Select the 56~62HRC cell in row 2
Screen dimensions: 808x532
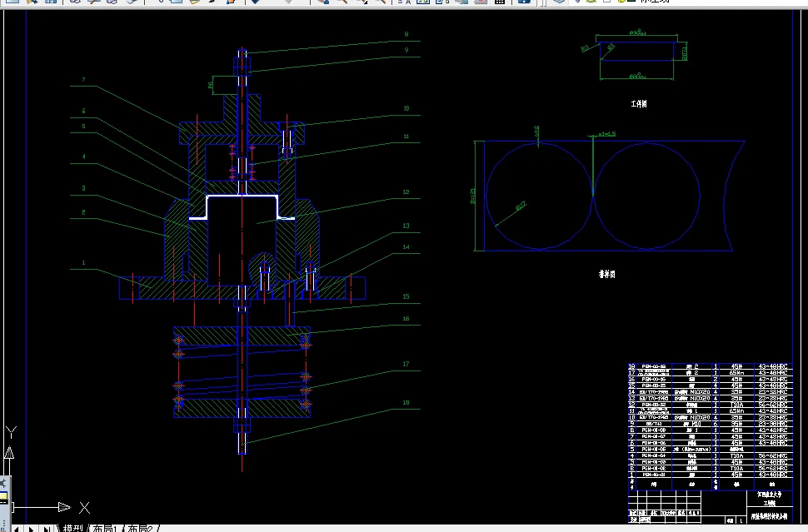[773, 469]
